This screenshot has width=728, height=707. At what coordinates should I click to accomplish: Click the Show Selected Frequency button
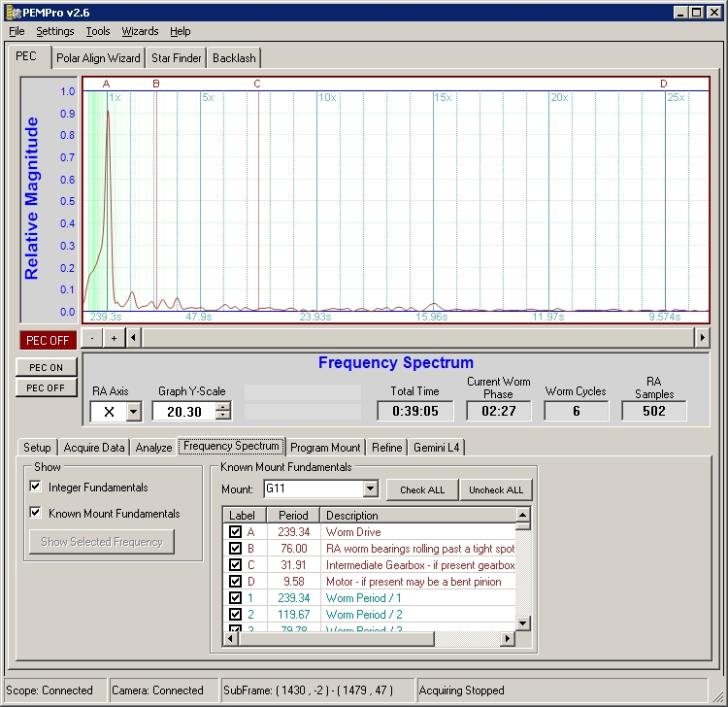pyautogui.click(x=102, y=542)
